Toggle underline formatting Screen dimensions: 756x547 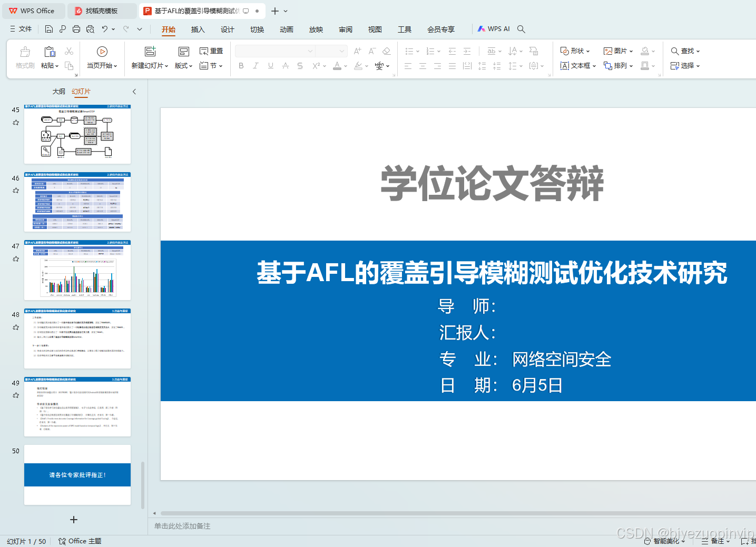[270, 65]
